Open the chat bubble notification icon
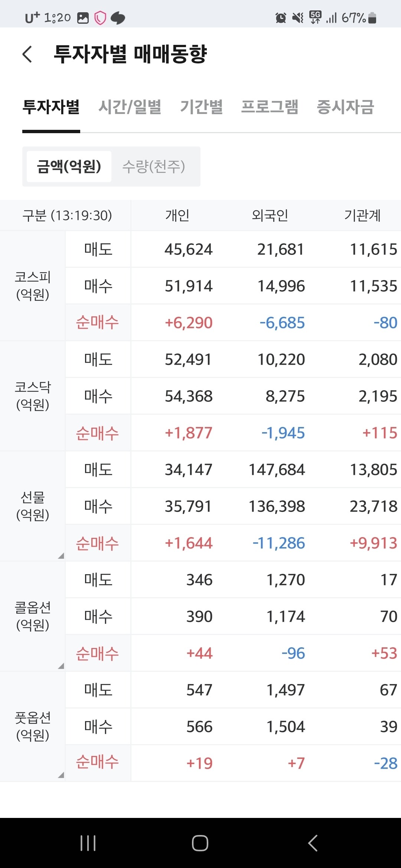This screenshot has height=868, width=401. coord(117,17)
